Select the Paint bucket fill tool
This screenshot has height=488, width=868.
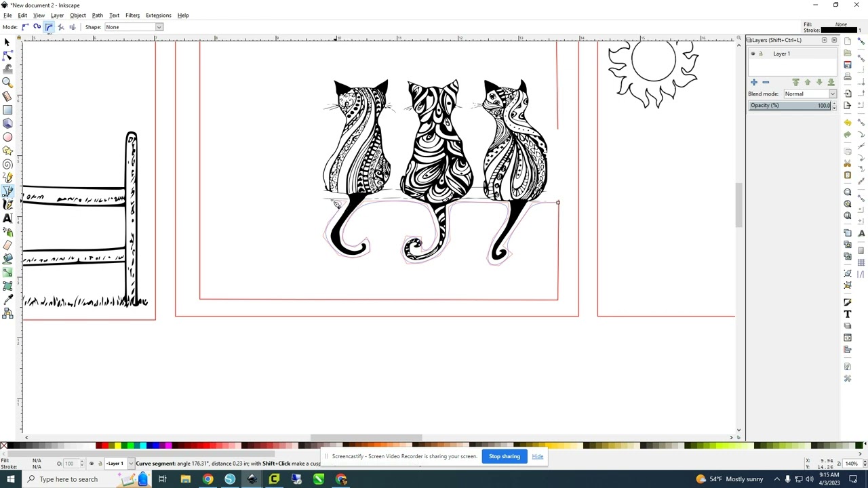click(7, 259)
